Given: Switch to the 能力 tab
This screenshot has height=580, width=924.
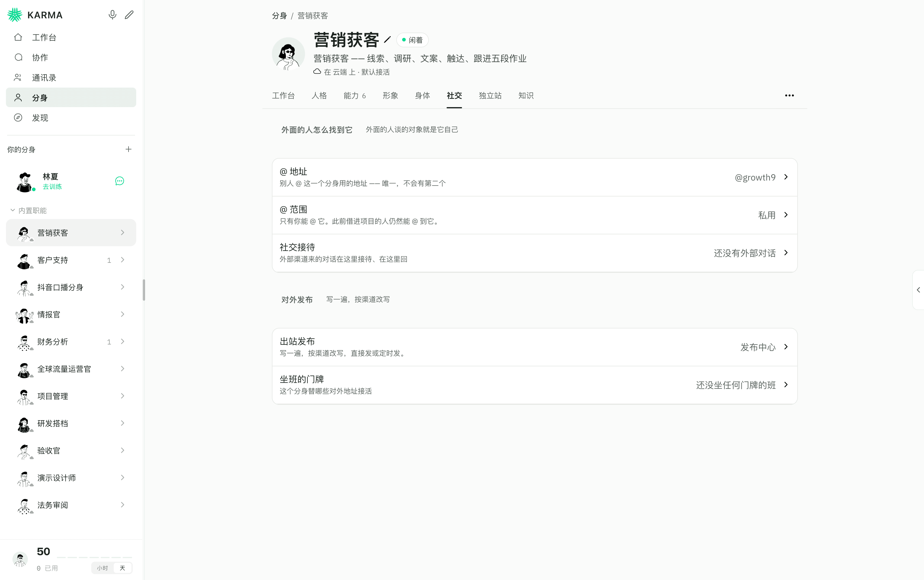Looking at the screenshot, I should pyautogui.click(x=354, y=96).
